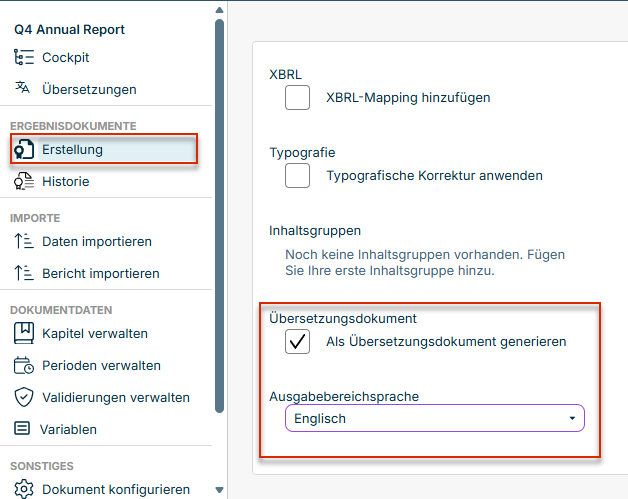
Task: Click sidebar scroll up arrow
Action: click(219, 10)
